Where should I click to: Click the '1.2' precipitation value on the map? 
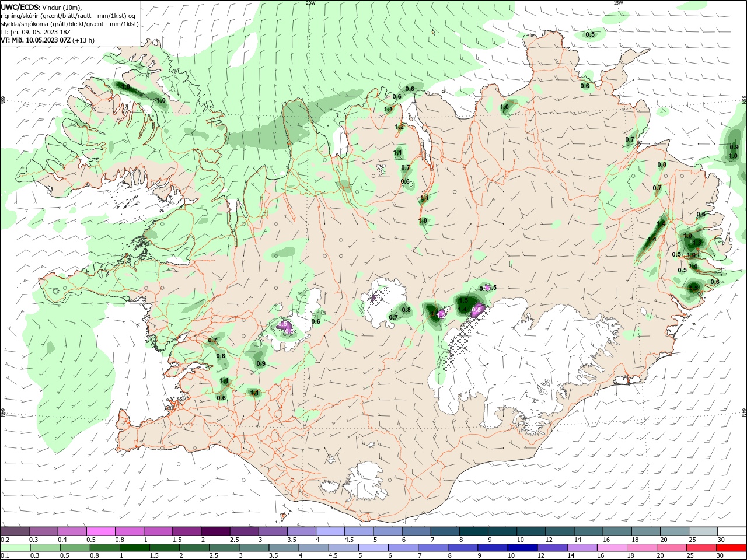(x=399, y=127)
